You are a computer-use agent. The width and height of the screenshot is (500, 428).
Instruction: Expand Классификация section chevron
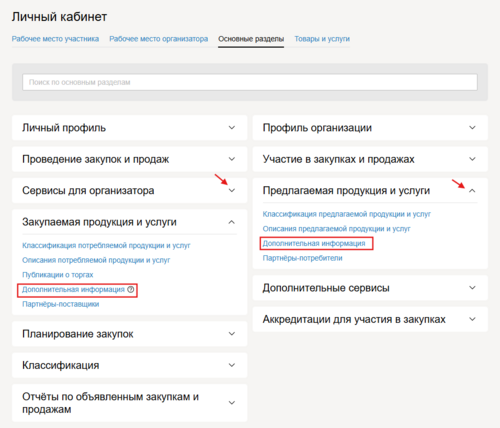tap(232, 365)
